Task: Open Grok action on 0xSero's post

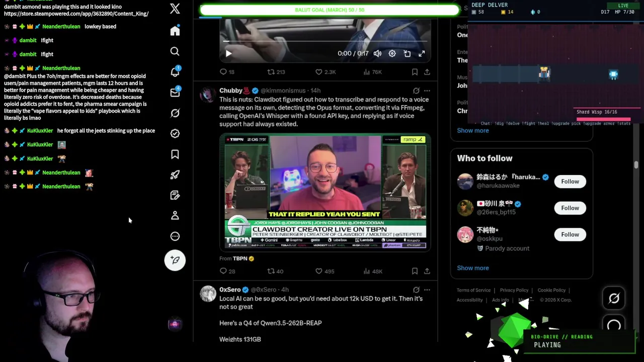Action: [x=416, y=290]
